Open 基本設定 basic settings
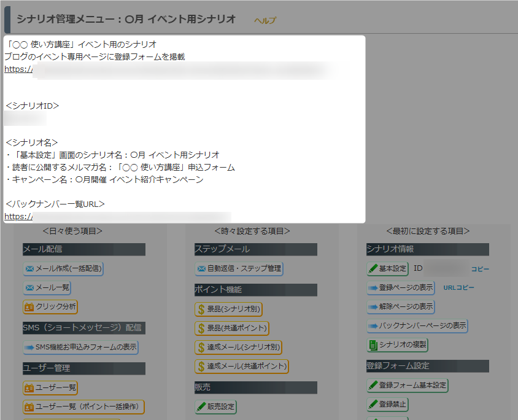 387,268
